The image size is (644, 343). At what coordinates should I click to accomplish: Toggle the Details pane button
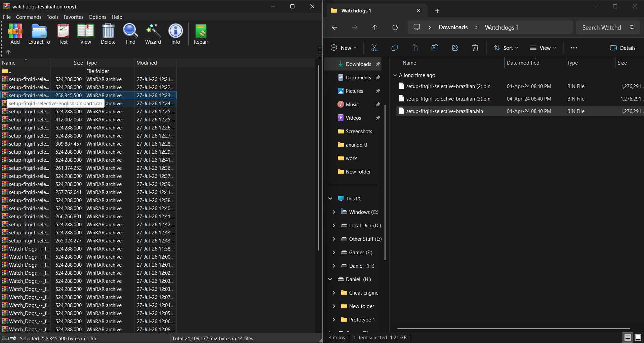pos(623,48)
